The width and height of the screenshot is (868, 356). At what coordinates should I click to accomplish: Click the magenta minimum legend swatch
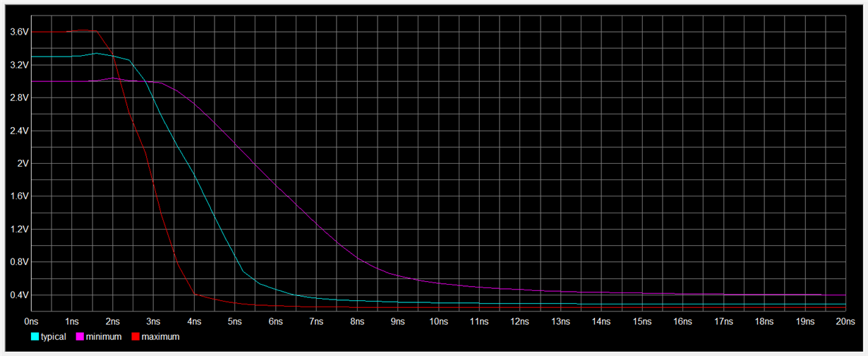tap(79, 337)
